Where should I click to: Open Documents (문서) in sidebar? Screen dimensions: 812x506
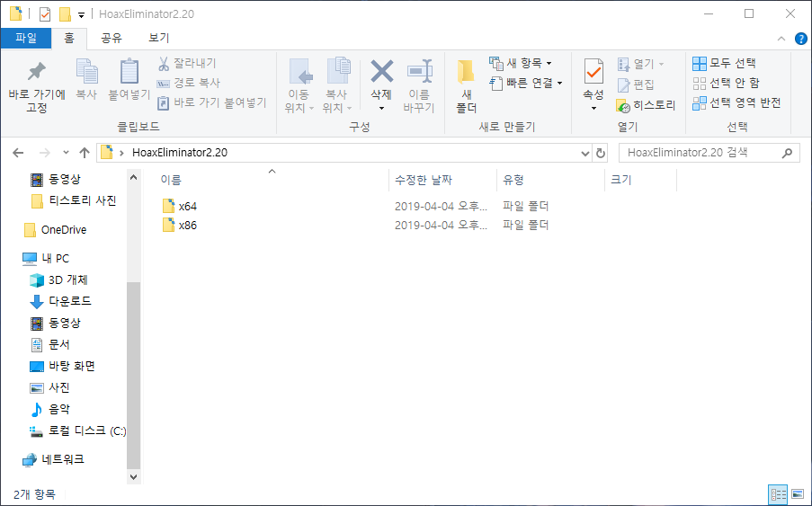(49, 344)
